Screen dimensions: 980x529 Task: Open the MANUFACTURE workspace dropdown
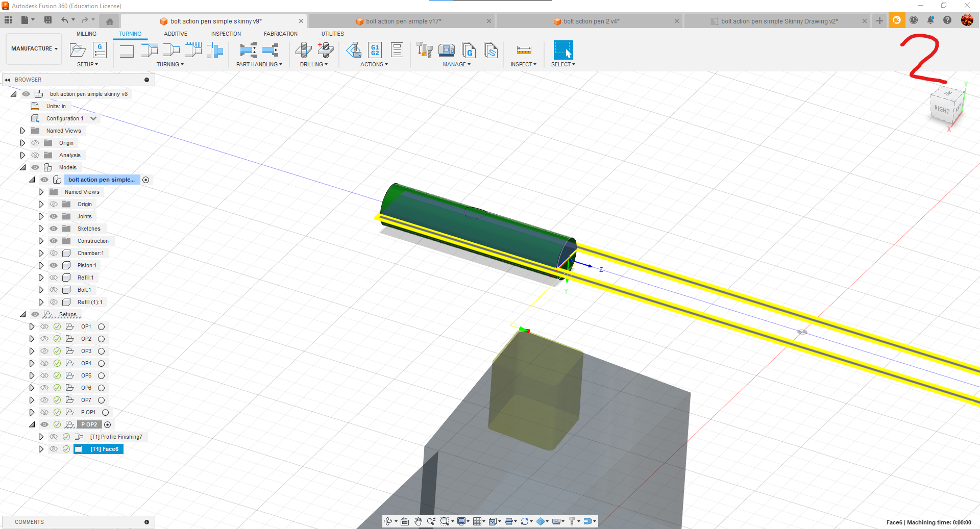tap(34, 49)
